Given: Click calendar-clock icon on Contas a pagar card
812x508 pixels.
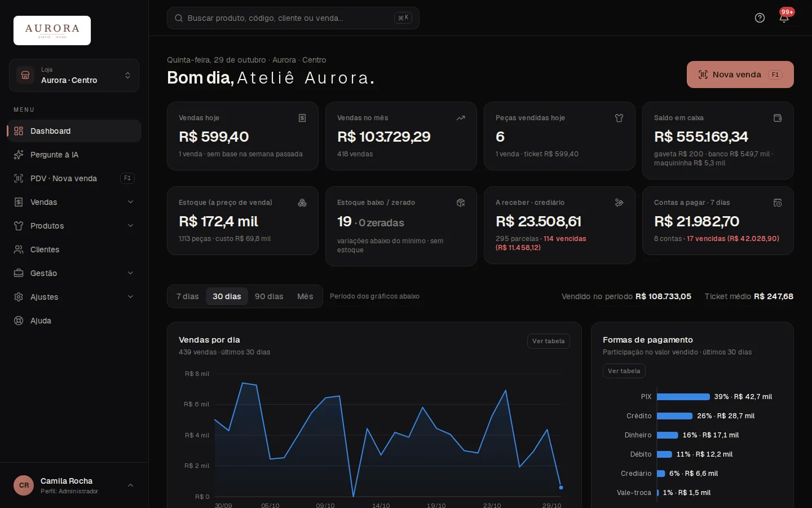Looking at the screenshot, I should (x=778, y=203).
